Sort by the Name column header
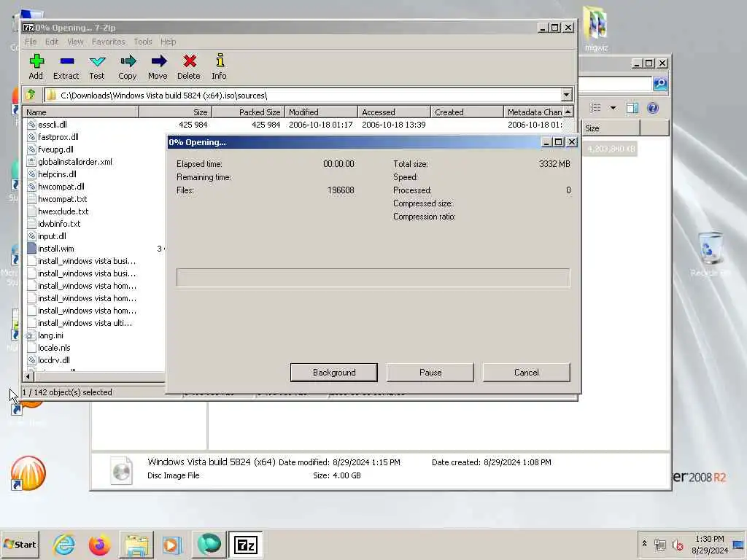 click(80, 112)
